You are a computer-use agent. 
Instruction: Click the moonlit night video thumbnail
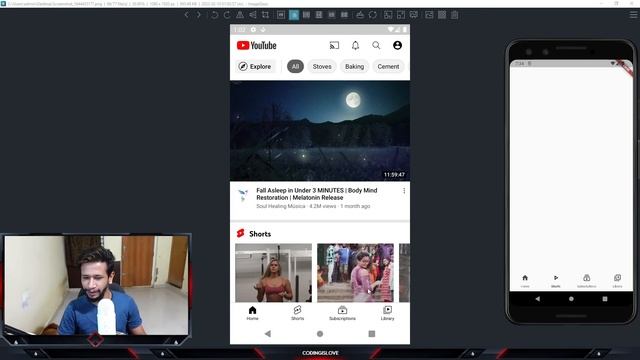pyautogui.click(x=320, y=131)
